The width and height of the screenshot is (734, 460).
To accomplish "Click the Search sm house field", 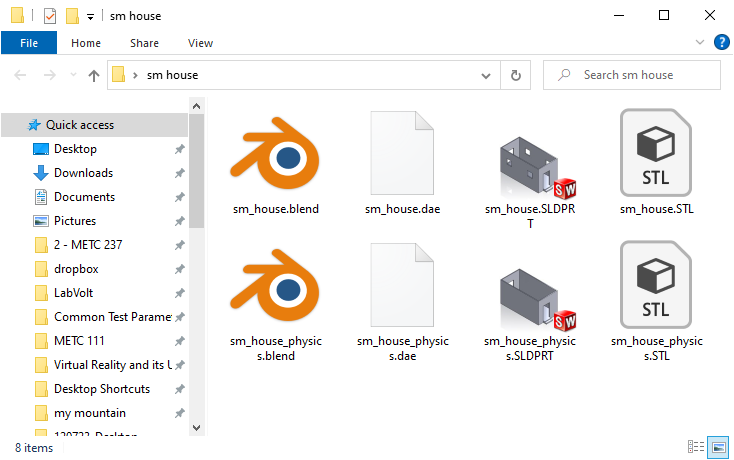I will pos(631,75).
